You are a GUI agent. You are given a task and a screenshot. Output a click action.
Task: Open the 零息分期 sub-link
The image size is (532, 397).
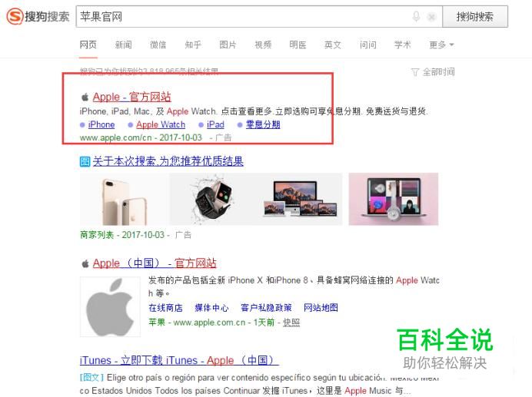[x=263, y=124]
